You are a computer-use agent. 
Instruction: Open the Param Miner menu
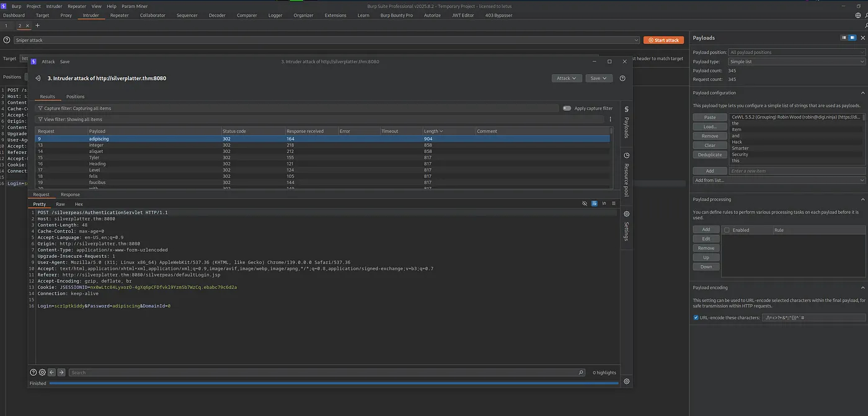(x=135, y=6)
